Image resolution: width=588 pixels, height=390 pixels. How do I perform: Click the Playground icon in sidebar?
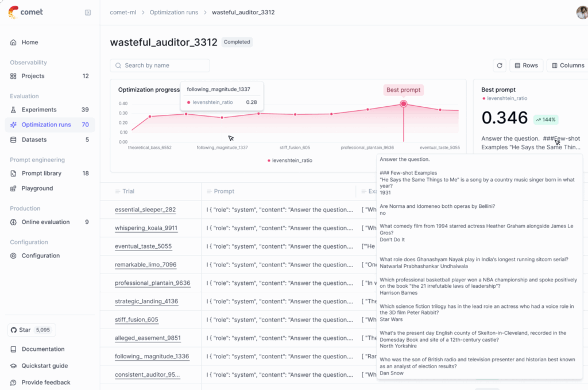tap(14, 188)
